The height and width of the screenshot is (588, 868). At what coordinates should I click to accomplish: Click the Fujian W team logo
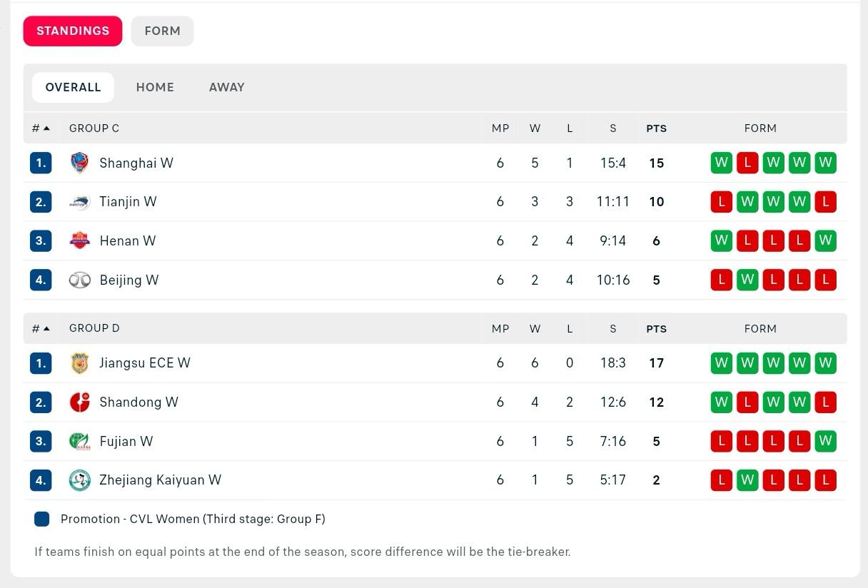pos(80,441)
